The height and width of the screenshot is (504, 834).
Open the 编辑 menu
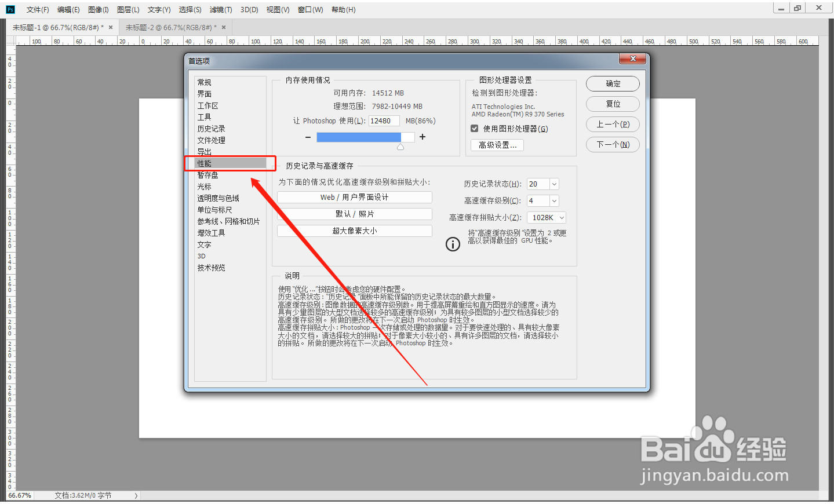pos(68,9)
